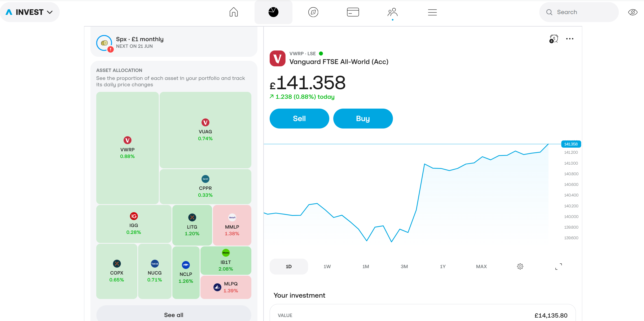Select the LITG tile in treemap
Screen dimensions: 644x321
(x=192, y=225)
